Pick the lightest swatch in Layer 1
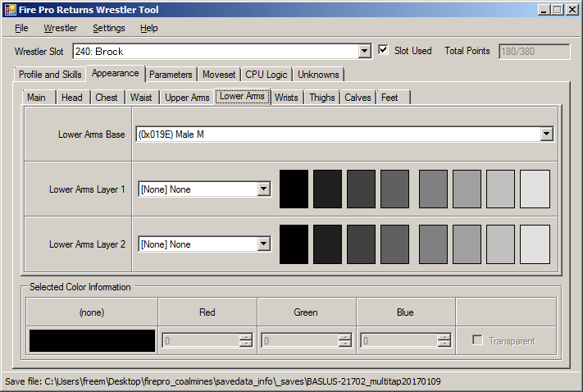Image resolution: width=583 pixels, height=392 pixels. click(x=535, y=189)
